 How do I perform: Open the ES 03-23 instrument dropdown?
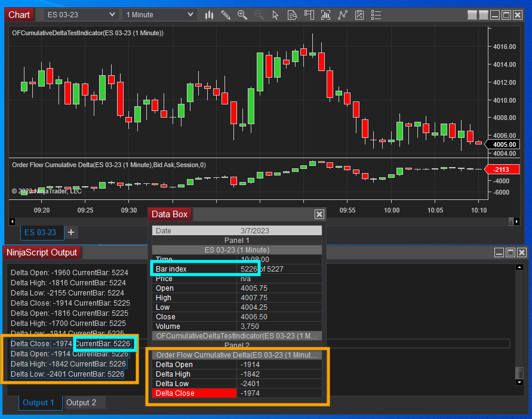click(x=81, y=15)
